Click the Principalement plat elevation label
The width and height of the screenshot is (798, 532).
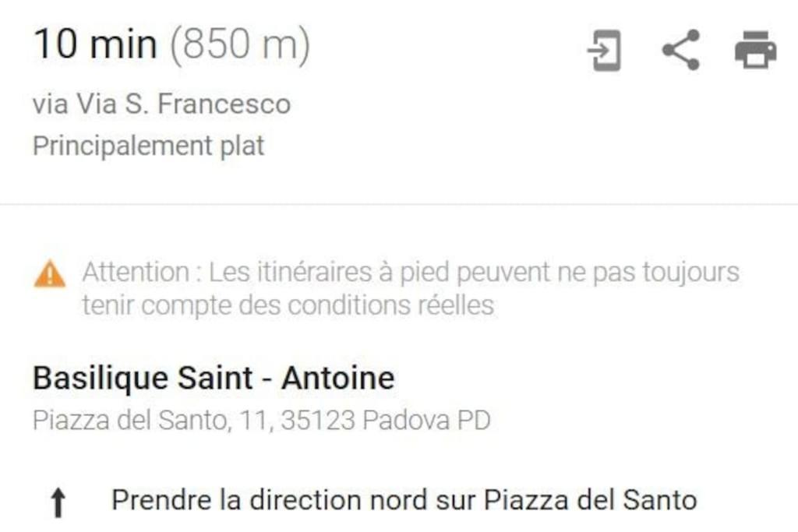[x=149, y=146]
